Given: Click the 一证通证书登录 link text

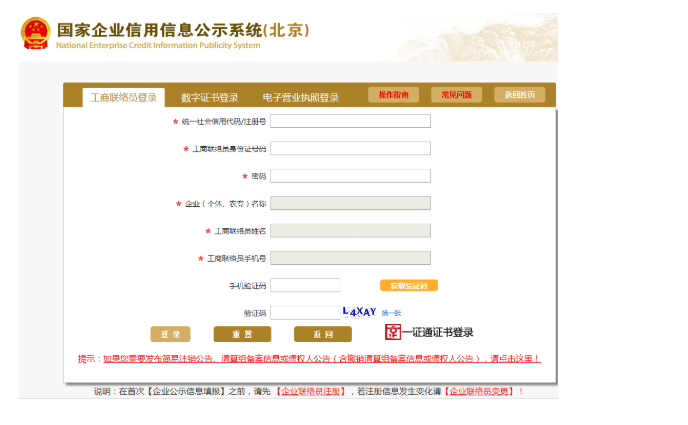Looking at the screenshot, I should pos(438,332).
